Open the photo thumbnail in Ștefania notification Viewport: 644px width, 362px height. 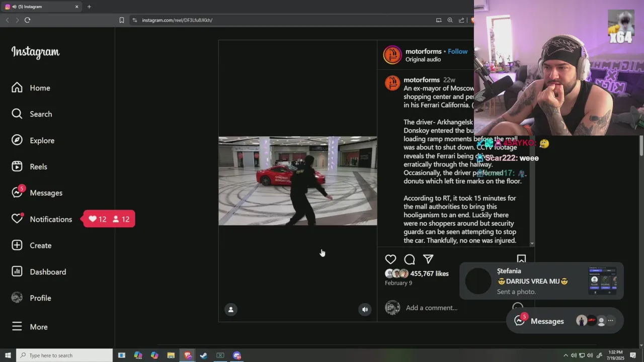(603, 281)
